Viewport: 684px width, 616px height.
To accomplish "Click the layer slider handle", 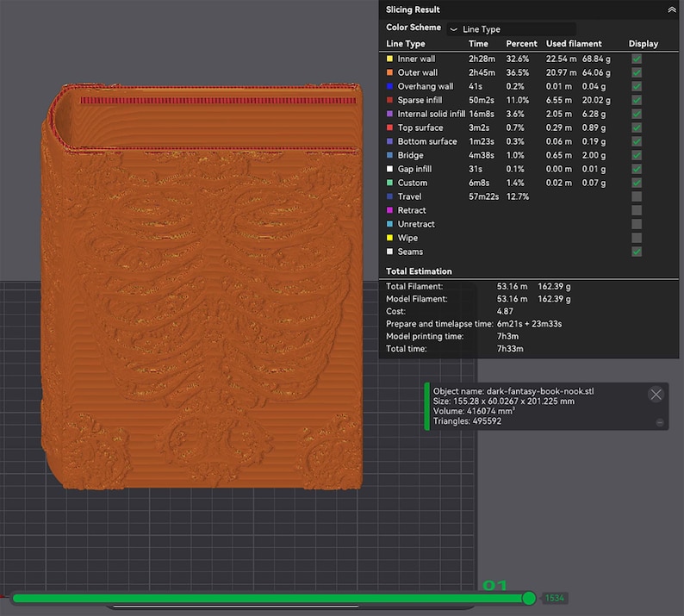I will 529,598.
